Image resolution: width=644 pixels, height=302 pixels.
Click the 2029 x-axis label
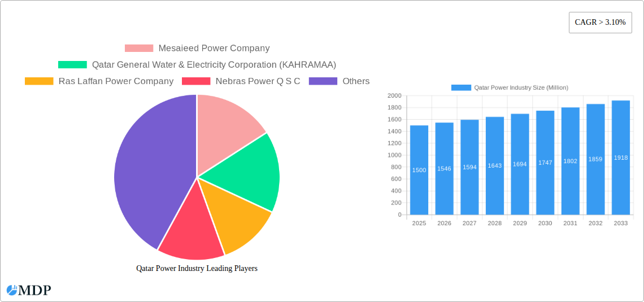[520, 224]
